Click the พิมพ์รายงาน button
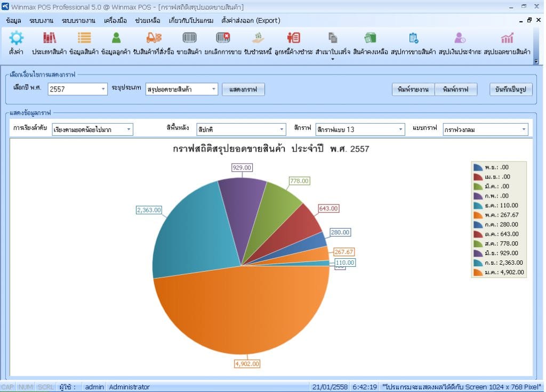This screenshot has width=546, height=392. [x=413, y=89]
